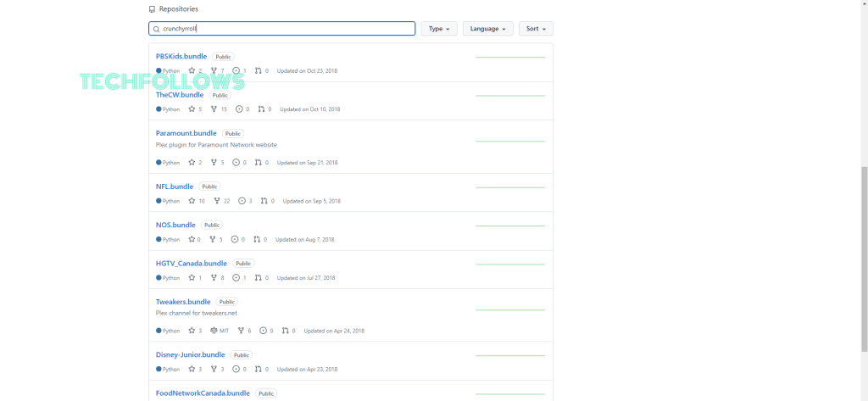
Task: Click the Python language dot for NFL.bundle
Action: pyautogui.click(x=159, y=201)
